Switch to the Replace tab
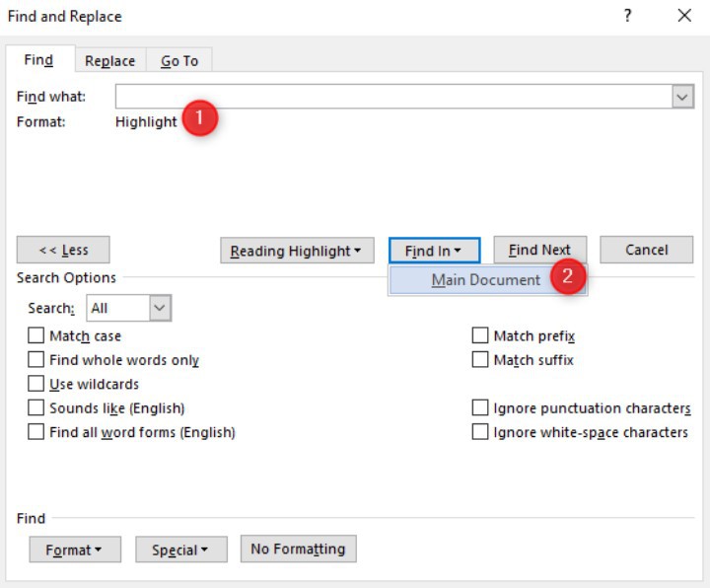 point(110,61)
